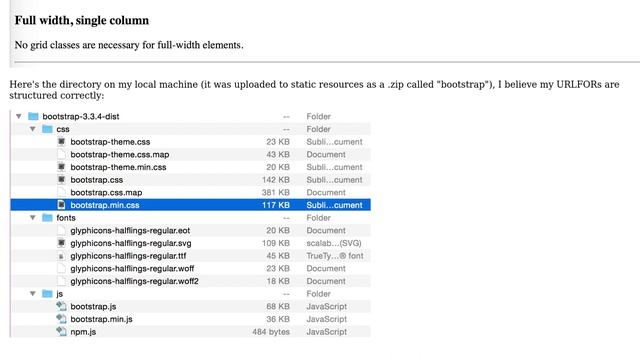Select the bootstrap-3.3.4-dist folder name
This screenshot has height=360, width=640.
tap(81, 116)
